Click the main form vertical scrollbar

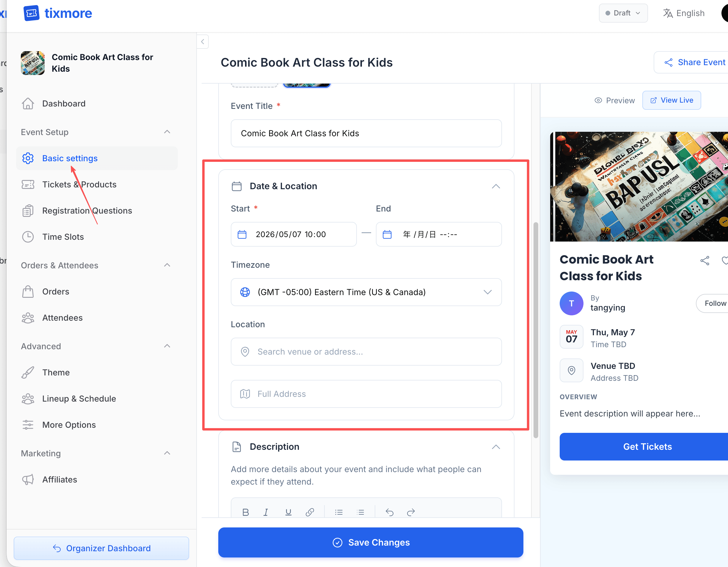536,330
